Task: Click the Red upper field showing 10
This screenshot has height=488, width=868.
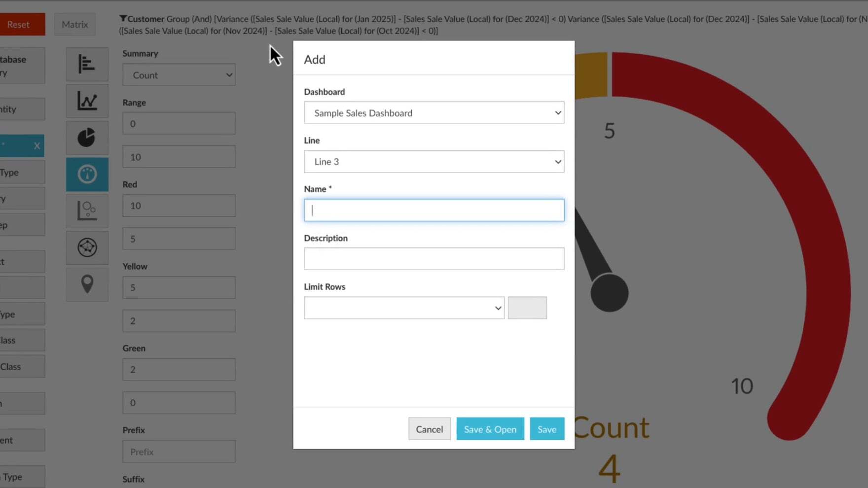Action: 179,206
